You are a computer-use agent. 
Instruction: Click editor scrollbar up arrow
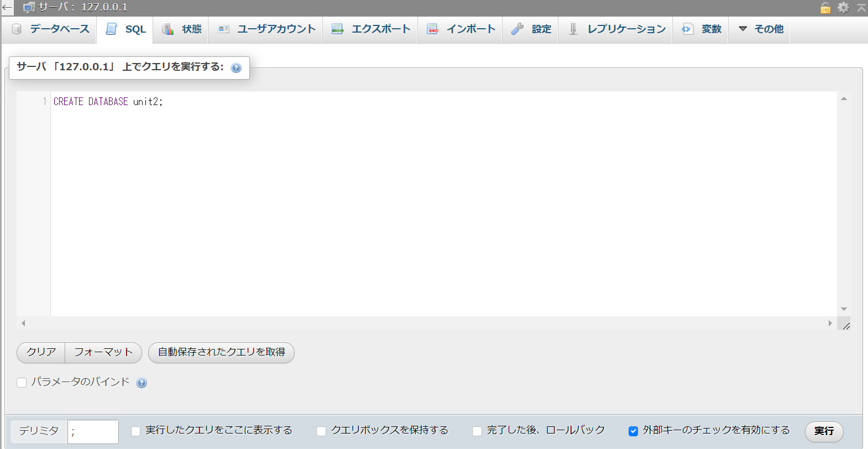pos(844,98)
